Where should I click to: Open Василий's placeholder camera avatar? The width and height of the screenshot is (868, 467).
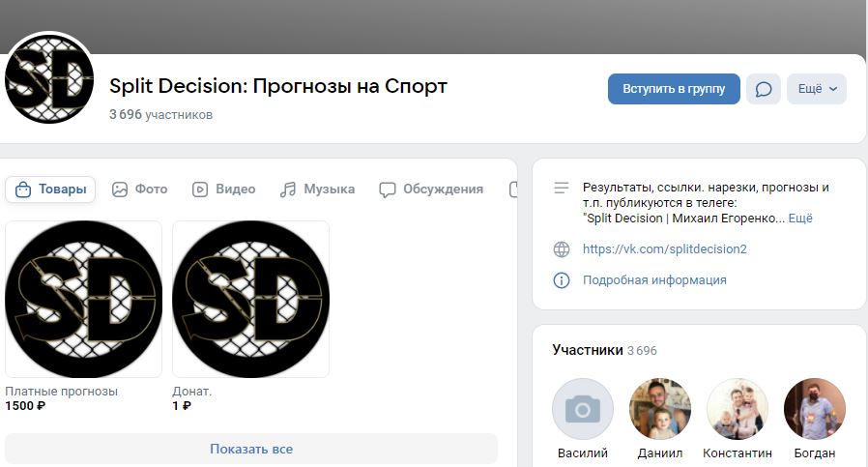point(583,409)
